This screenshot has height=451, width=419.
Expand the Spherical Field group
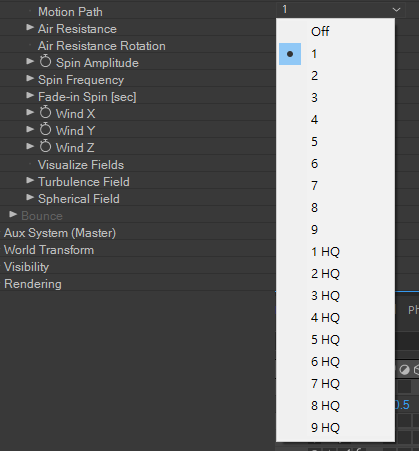pyautogui.click(x=30, y=198)
